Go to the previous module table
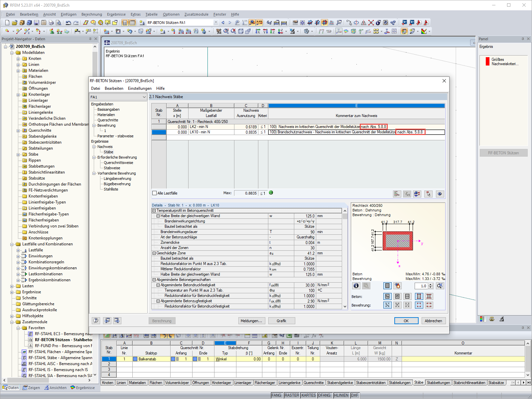 click(x=107, y=321)
